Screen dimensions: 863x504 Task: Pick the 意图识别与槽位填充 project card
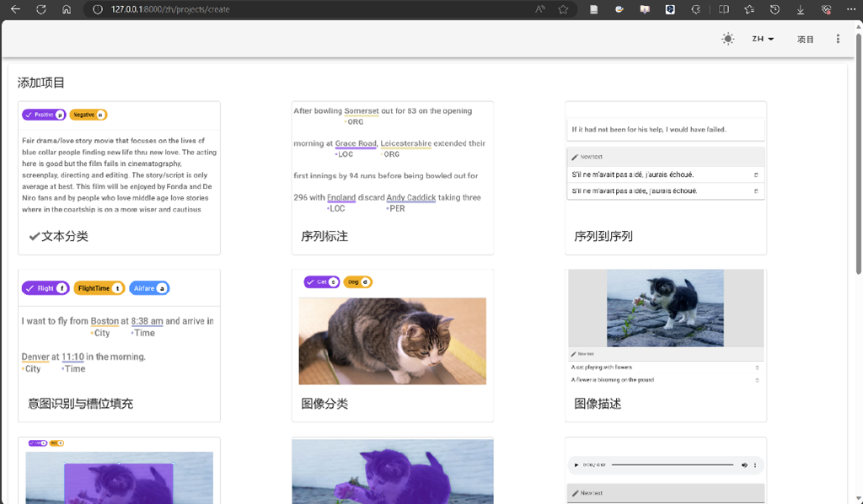[x=119, y=346]
